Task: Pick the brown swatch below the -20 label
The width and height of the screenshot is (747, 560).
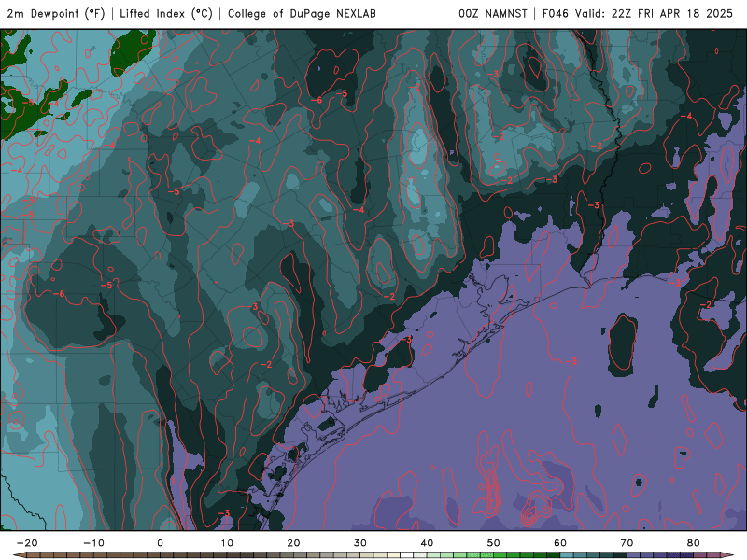Action: (x=34, y=555)
